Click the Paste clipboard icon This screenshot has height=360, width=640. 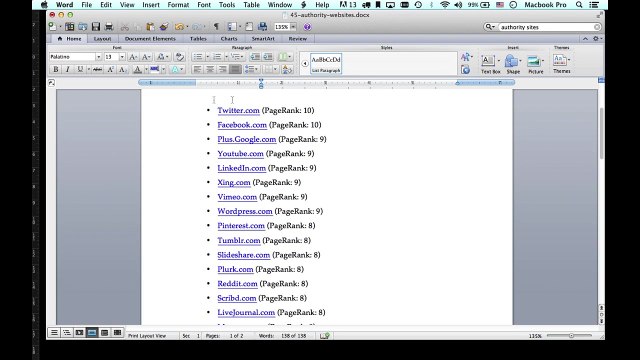pos(151,27)
